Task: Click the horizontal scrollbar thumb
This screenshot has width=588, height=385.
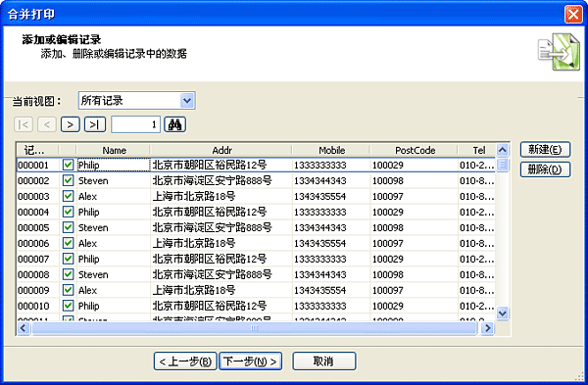Action: tap(255, 328)
